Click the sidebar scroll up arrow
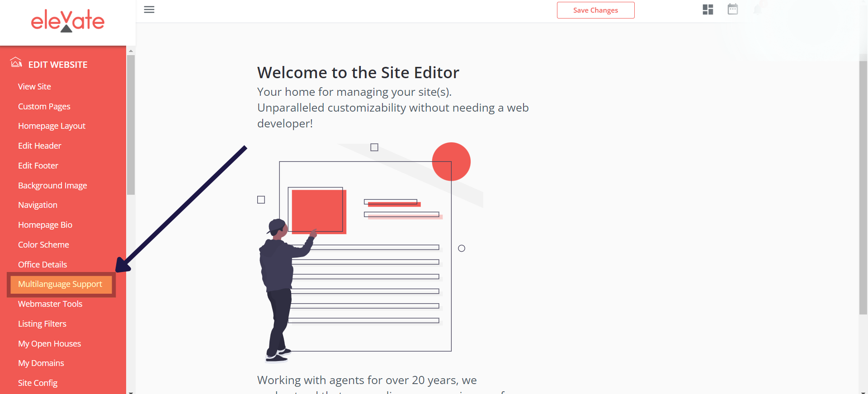868x394 pixels. (131, 51)
